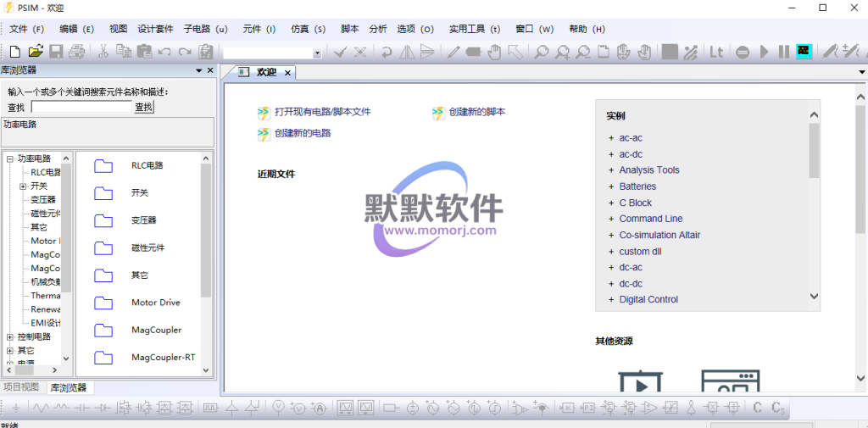This screenshot has height=428, width=868.
Task: Expand the 其它 root tree node
Action: pos(10,351)
